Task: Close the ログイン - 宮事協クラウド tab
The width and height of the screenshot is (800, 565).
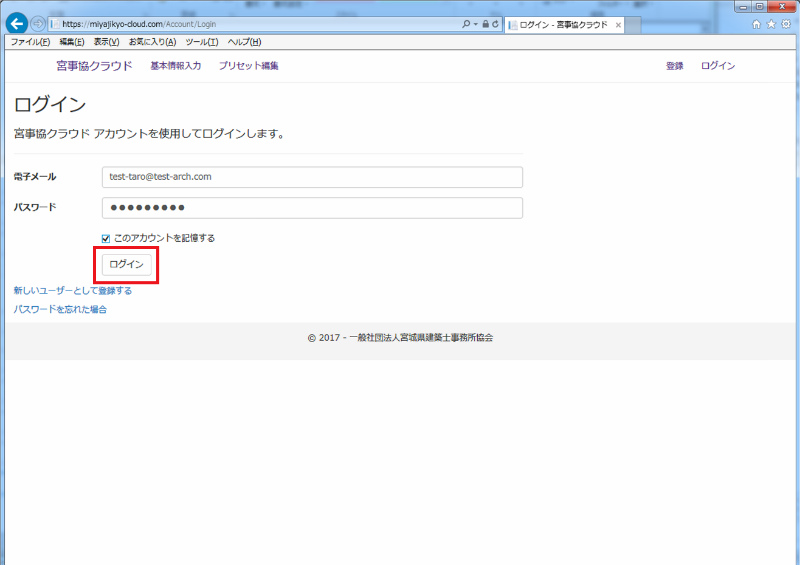Action: click(618, 24)
